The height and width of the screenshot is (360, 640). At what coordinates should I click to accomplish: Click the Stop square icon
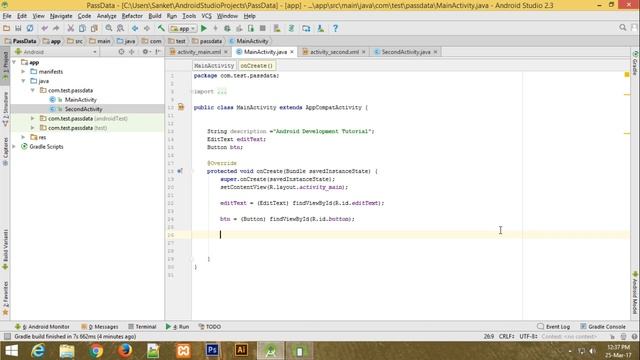tap(263, 28)
